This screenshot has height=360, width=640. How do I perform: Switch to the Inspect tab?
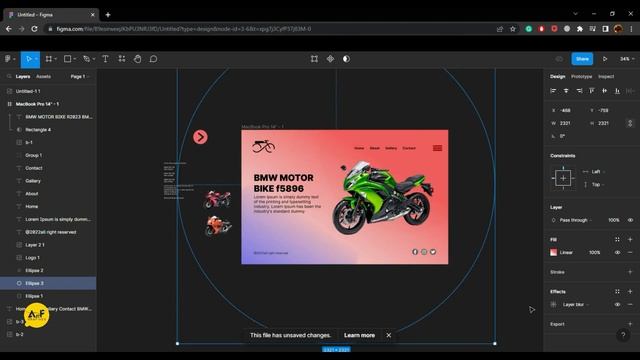(x=606, y=76)
